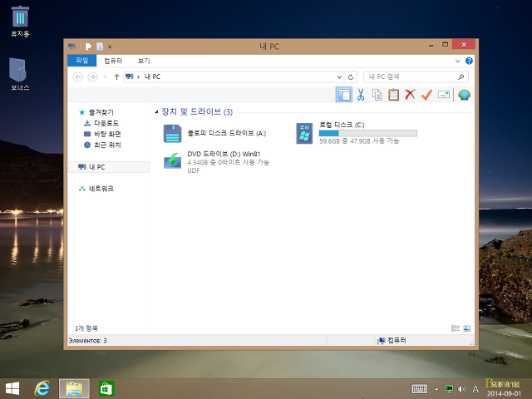Select 내 PC in navigation pane
Viewport: 532px width, 399px height.
tap(109, 167)
